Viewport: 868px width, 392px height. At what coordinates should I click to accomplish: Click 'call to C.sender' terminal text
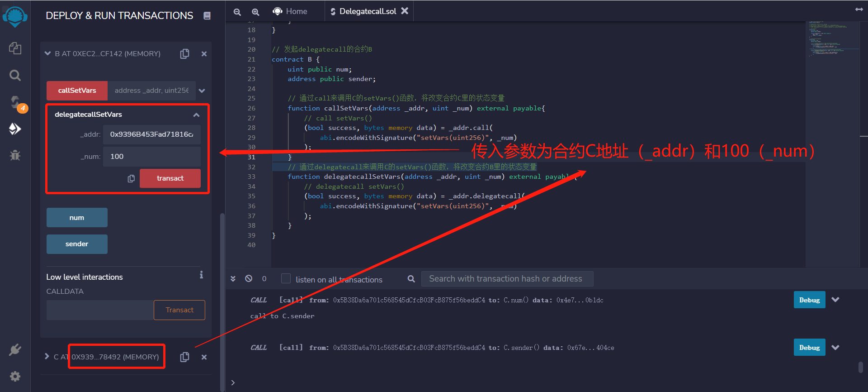click(x=282, y=316)
